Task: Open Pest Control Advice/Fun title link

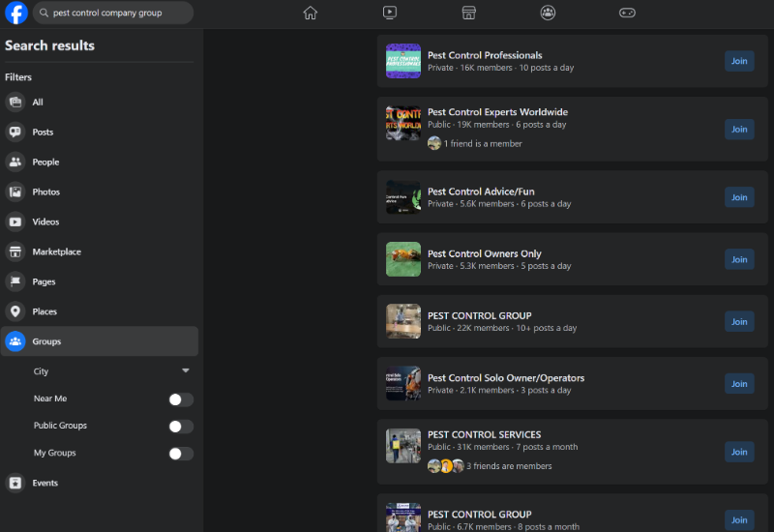Action: (481, 192)
